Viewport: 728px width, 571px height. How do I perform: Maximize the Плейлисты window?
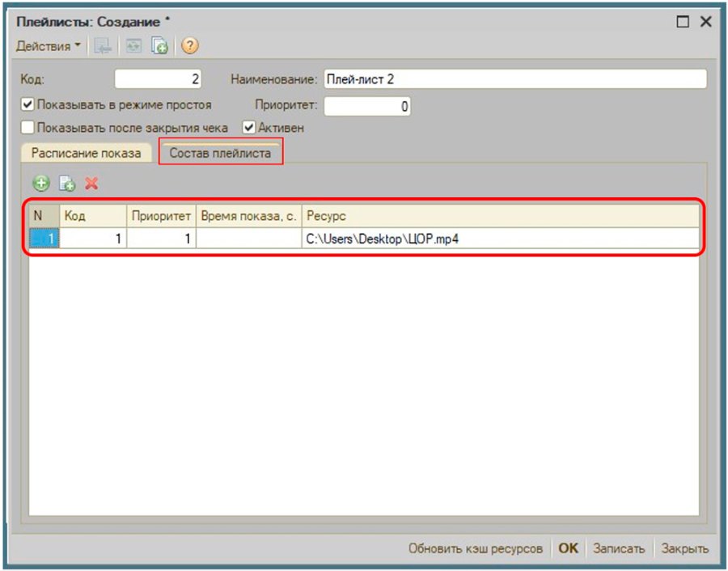(x=683, y=22)
